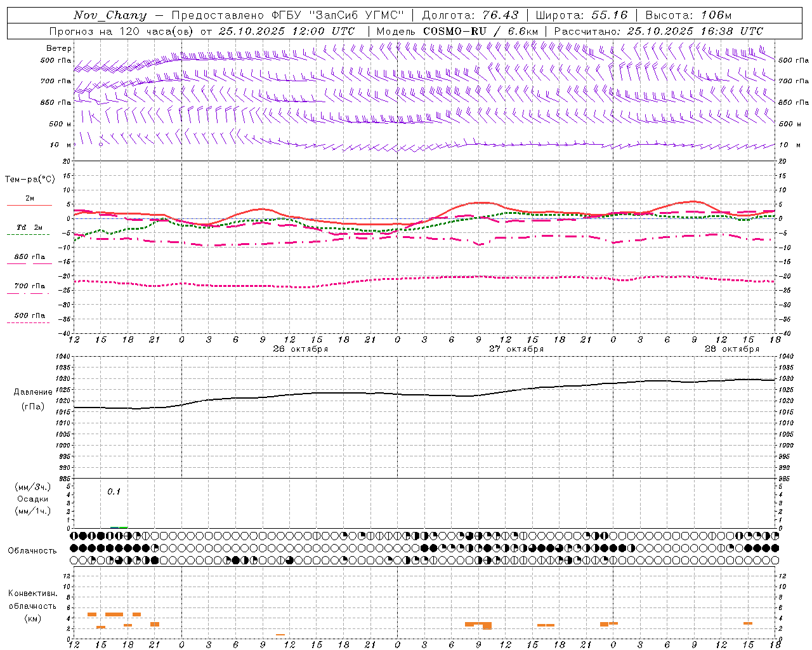Click the date label '28 октября'
The width and height of the screenshot is (812, 650).
(731, 349)
